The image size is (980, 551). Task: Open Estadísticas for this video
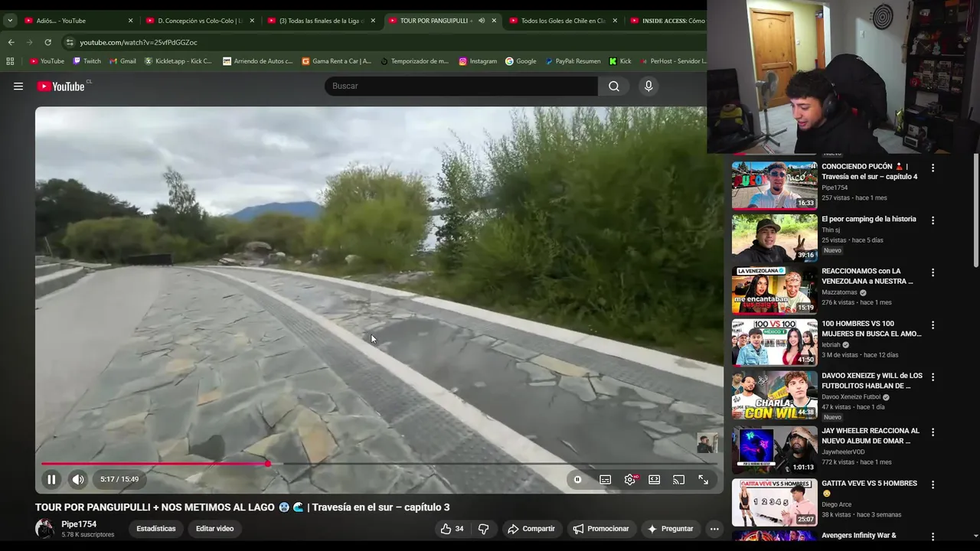156,529
